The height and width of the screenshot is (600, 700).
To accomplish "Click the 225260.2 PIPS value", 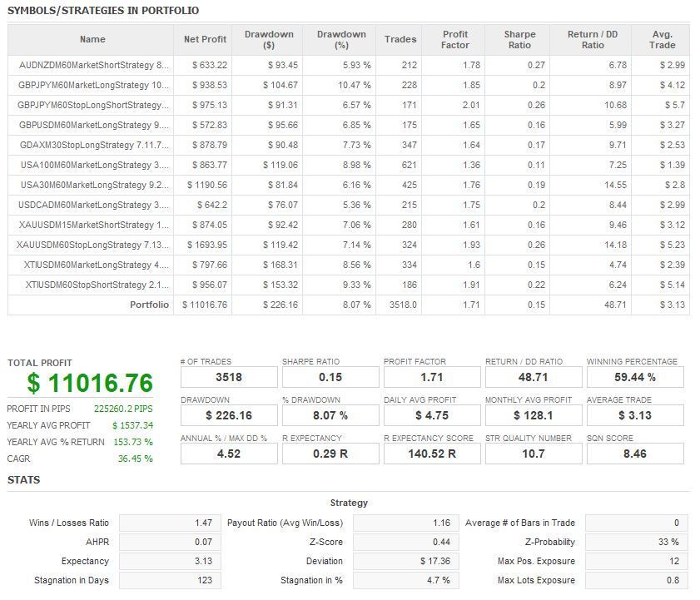I will tap(123, 409).
